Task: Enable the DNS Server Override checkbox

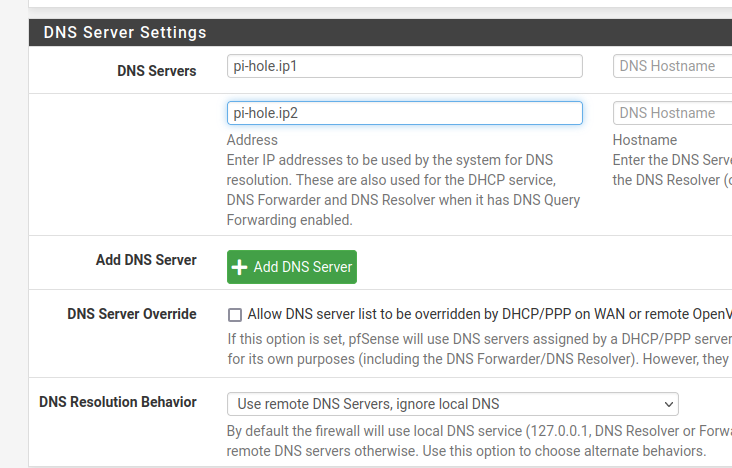Action: tap(235, 314)
